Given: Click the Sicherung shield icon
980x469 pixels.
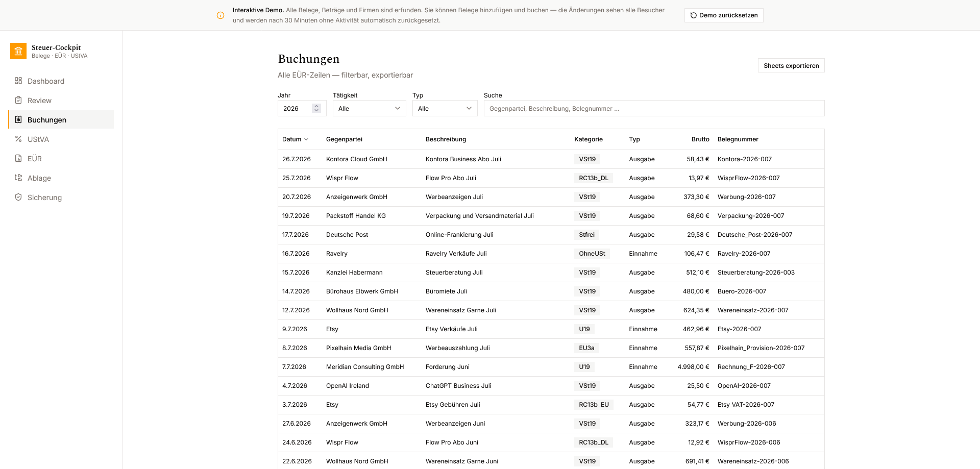Looking at the screenshot, I should 18,197.
